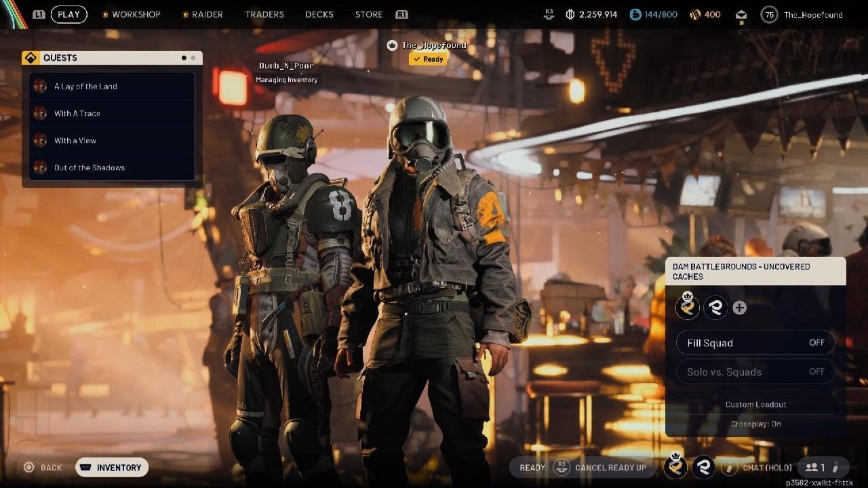Select the The_Hopefound nameplate above the character
The image size is (868, 488).
coord(434,45)
